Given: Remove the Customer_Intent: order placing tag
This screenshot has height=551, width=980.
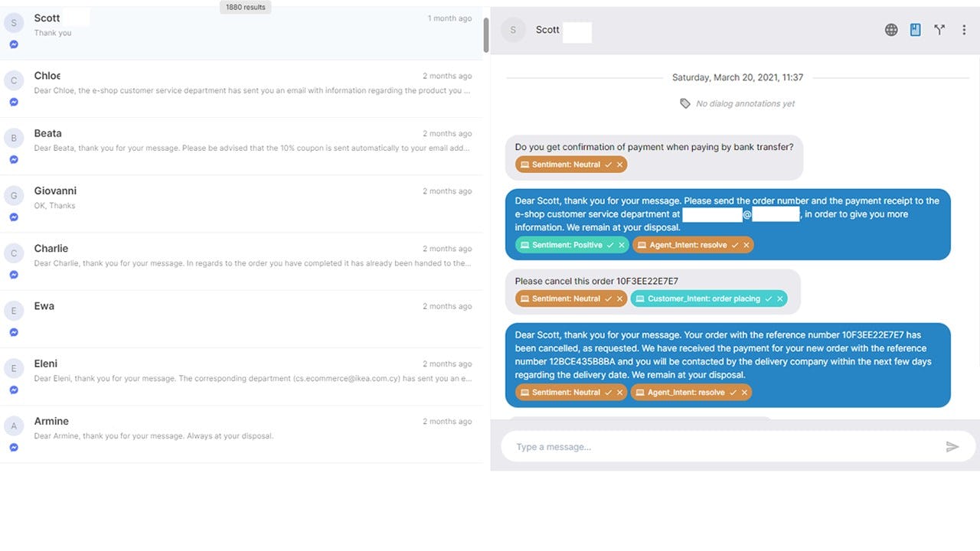Looking at the screenshot, I should 779,298.
